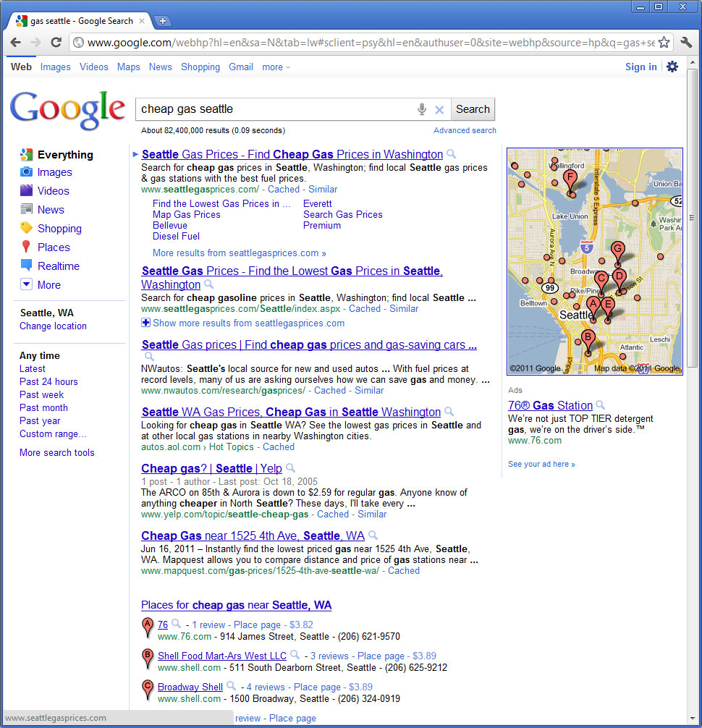Open 'Places for cheap gas near Seattle, WA'
Image resolution: width=702 pixels, height=728 pixels.
(x=237, y=605)
